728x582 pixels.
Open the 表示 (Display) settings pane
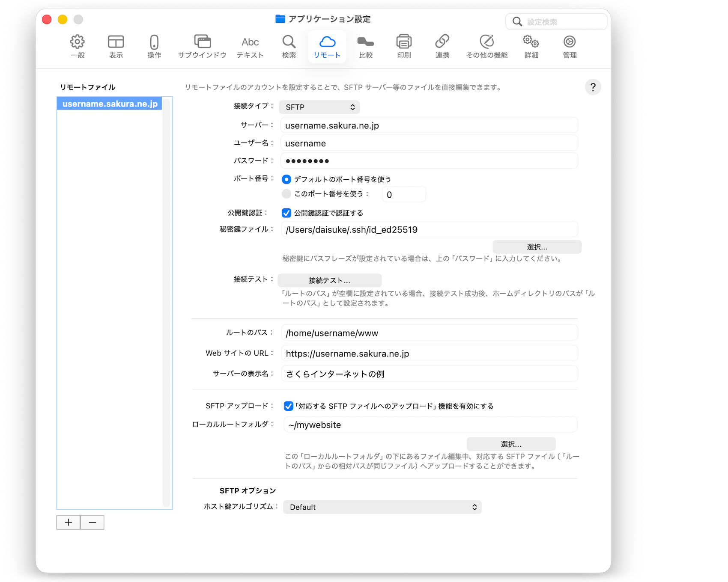click(x=116, y=46)
